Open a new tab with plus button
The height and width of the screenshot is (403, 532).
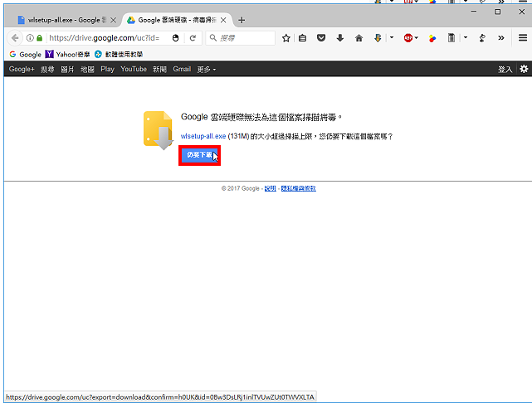[x=242, y=21]
